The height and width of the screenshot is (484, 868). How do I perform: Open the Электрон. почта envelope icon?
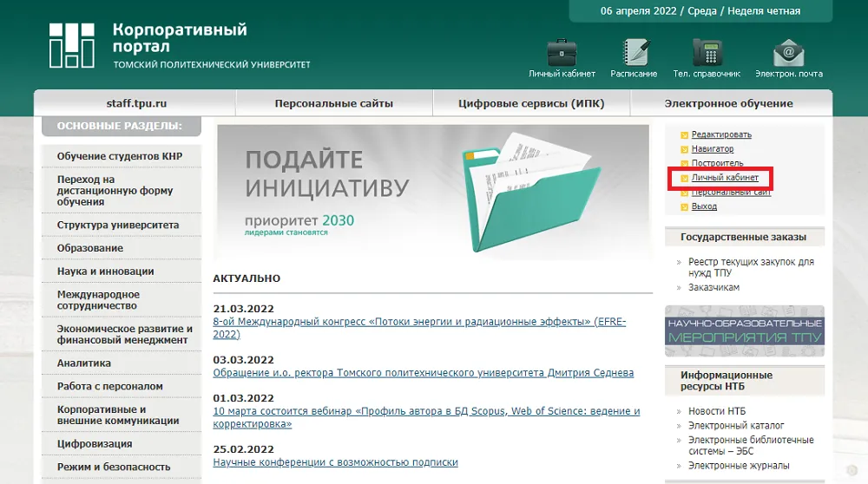point(789,53)
